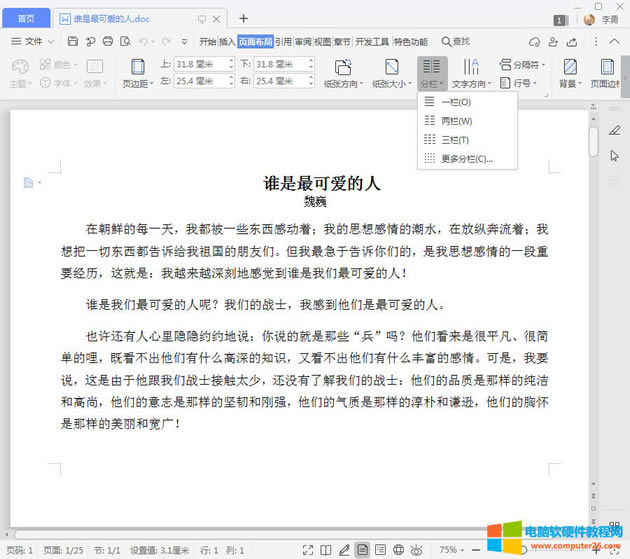Click the 查找 search button

(455, 41)
